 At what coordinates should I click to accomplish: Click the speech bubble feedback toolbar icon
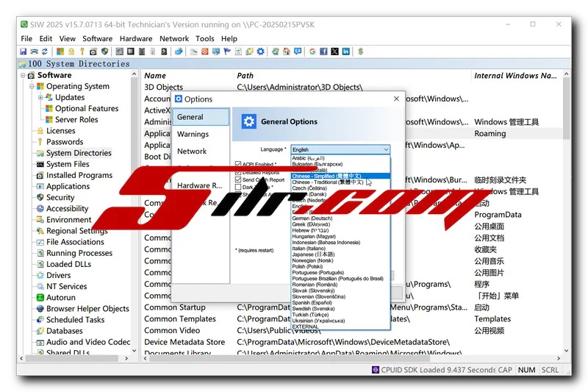298,51
